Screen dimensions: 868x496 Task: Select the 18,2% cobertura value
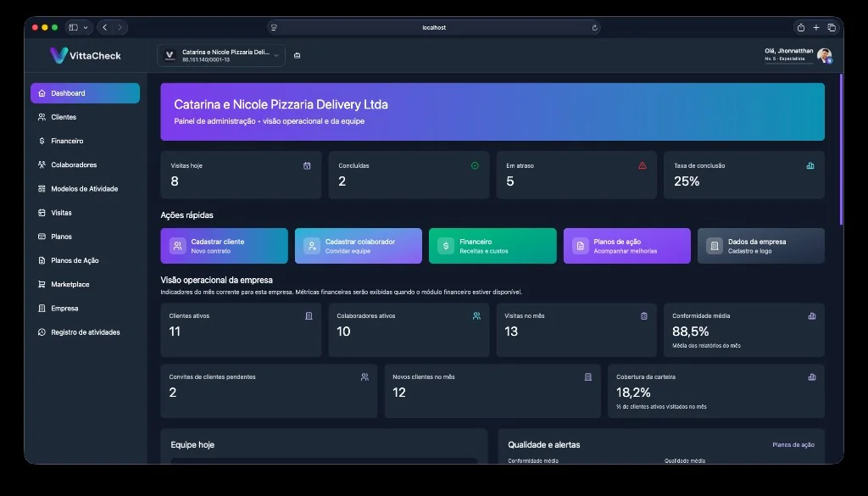pyautogui.click(x=633, y=393)
